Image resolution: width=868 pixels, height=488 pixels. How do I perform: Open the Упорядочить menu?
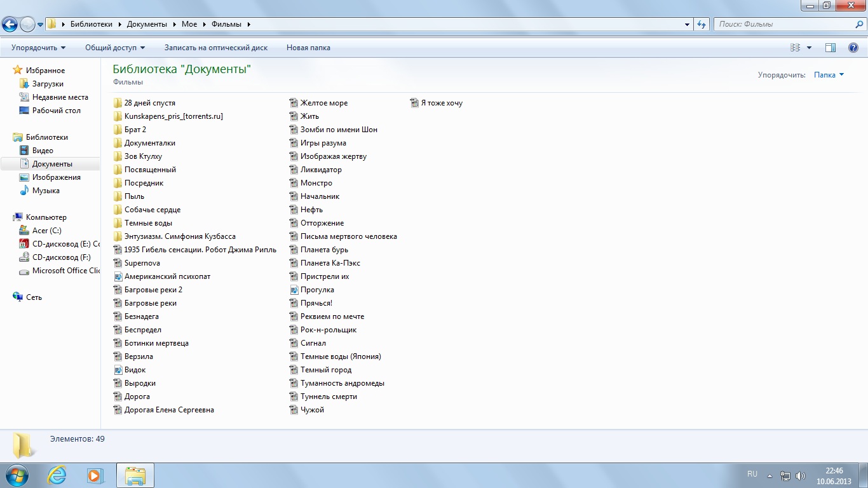tap(38, 48)
